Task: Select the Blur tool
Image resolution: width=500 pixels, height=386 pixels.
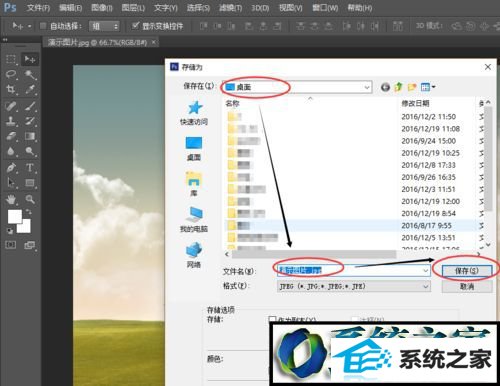Action: click(11, 151)
